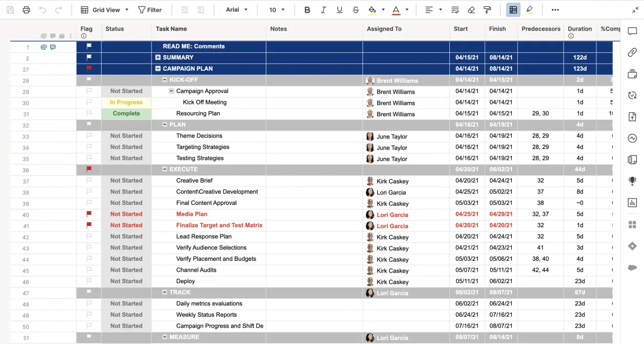Print the sheet using the printer icon

pos(26,9)
